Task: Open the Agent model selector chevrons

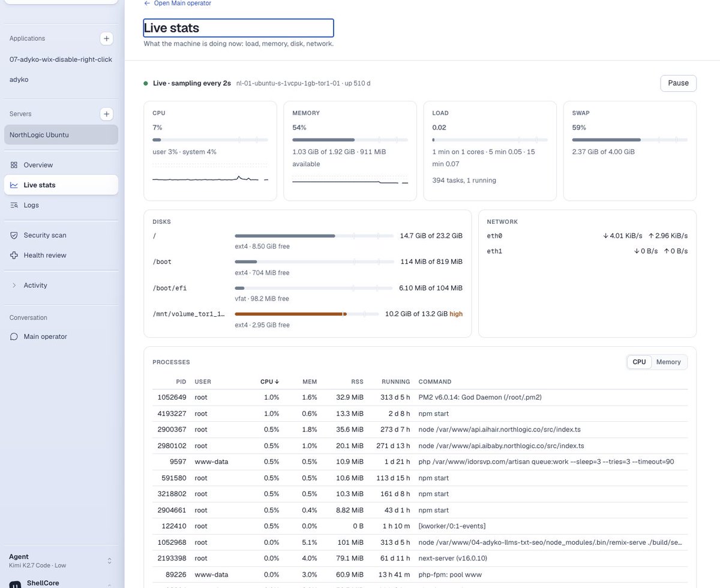Action: [x=109, y=560]
